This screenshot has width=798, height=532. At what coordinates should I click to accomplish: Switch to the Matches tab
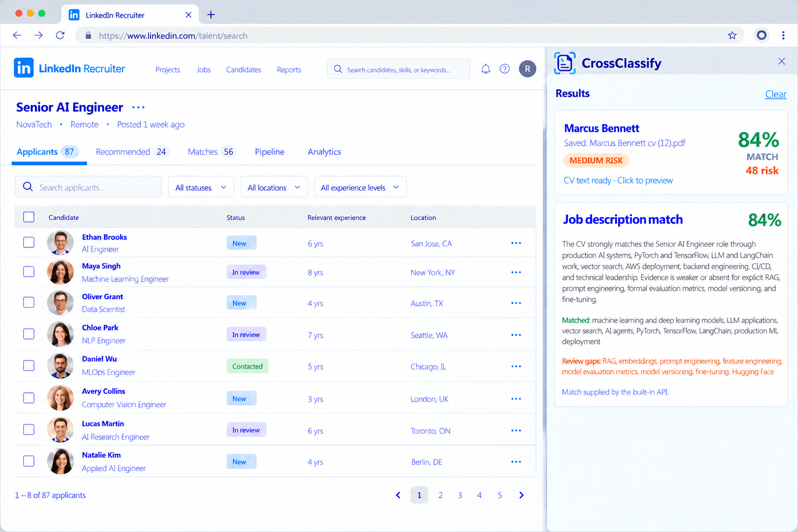pos(212,152)
